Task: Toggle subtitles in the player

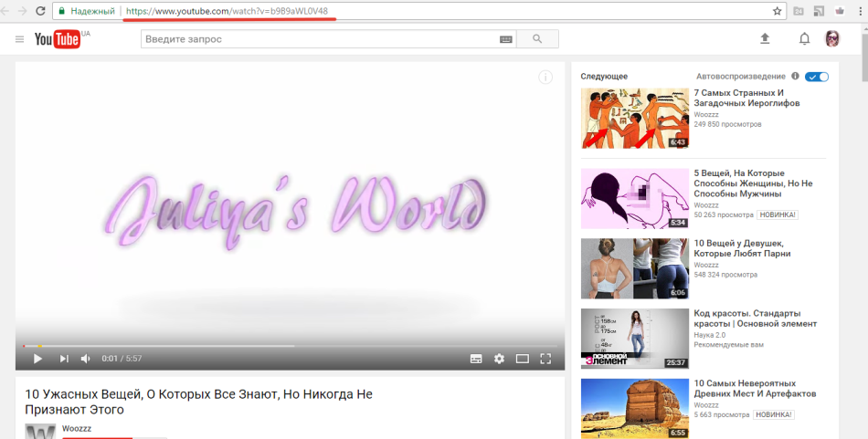Action: 476,359
